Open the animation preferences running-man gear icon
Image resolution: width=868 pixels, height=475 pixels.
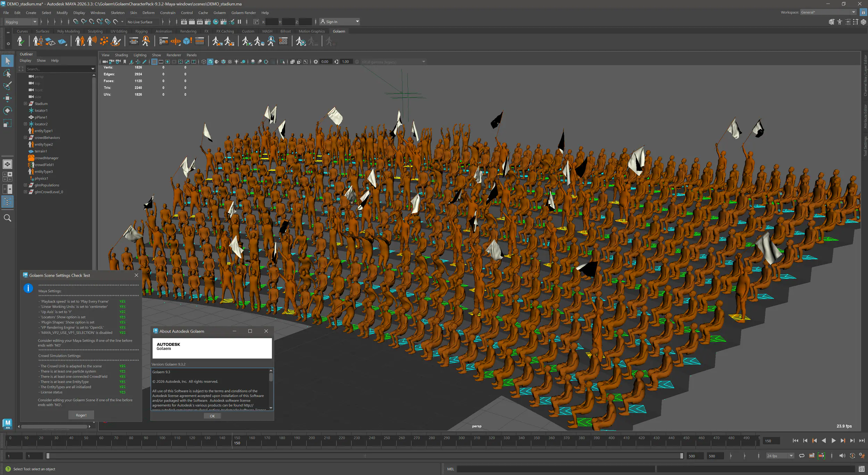tap(862, 456)
